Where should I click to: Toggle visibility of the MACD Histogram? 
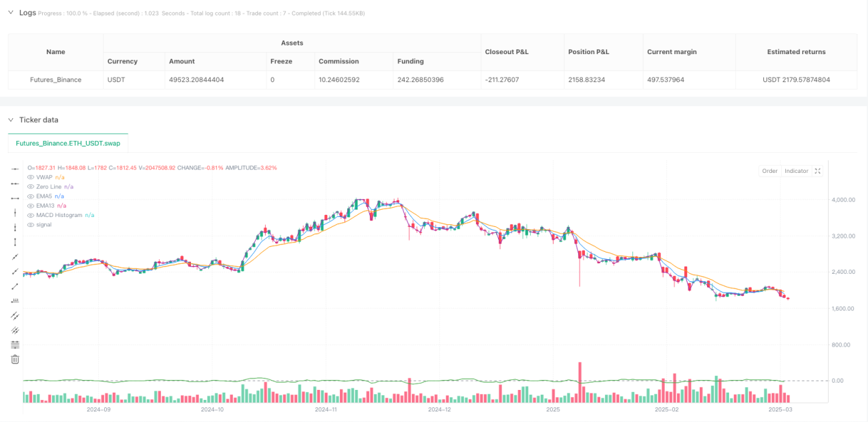point(30,215)
